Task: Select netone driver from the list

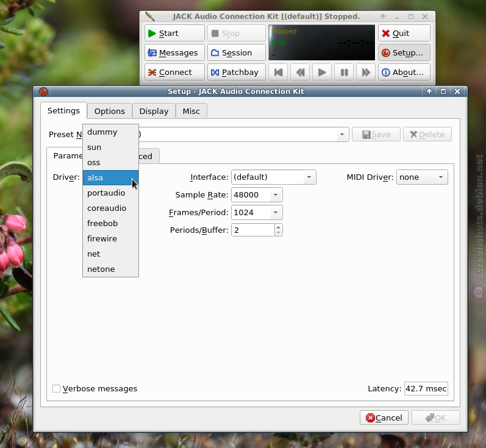Action: pos(110,269)
